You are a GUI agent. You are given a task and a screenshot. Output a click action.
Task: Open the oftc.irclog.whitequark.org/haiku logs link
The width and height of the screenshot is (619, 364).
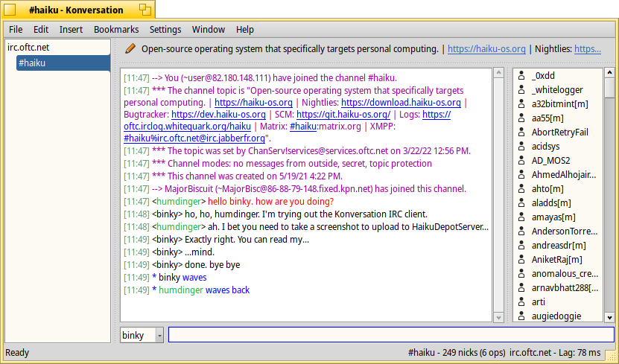tap(187, 127)
